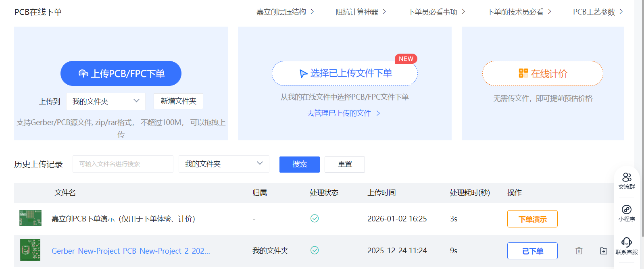644x269 pixels.
Task: Open 交流群 from the side panel
Action: tap(627, 181)
